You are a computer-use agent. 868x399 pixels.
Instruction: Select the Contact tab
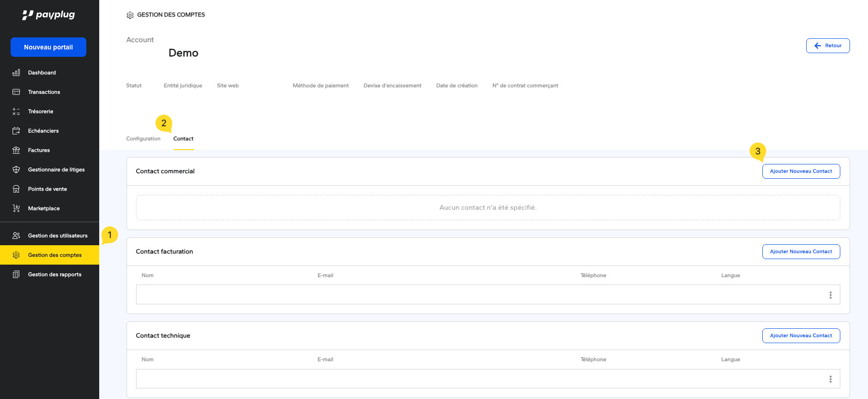183,139
